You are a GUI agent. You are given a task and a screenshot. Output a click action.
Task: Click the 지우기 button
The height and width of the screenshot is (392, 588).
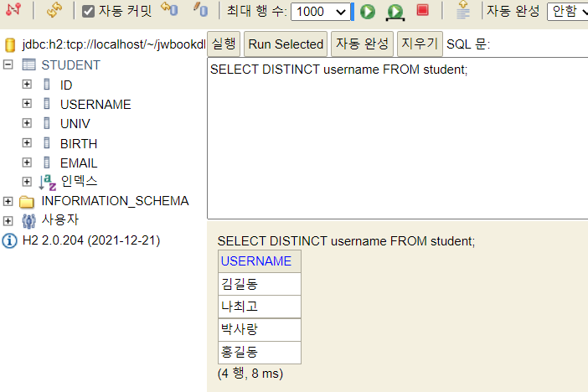tap(420, 44)
